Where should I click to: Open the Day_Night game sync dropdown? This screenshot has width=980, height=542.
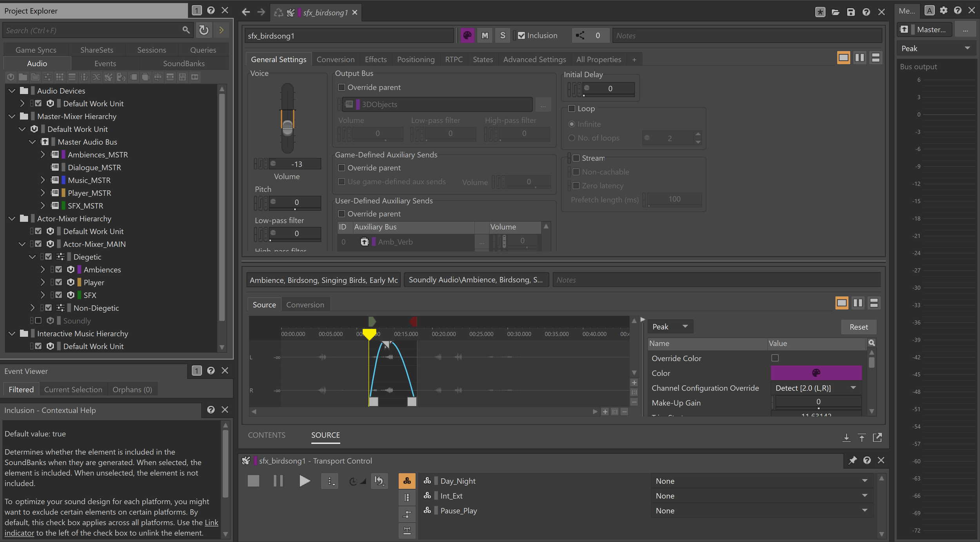point(865,481)
